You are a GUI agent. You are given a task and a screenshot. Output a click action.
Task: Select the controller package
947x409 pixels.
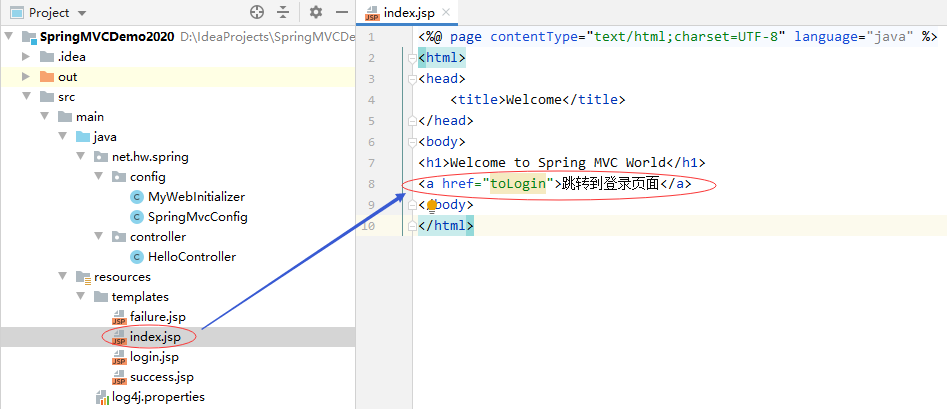(158, 237)
